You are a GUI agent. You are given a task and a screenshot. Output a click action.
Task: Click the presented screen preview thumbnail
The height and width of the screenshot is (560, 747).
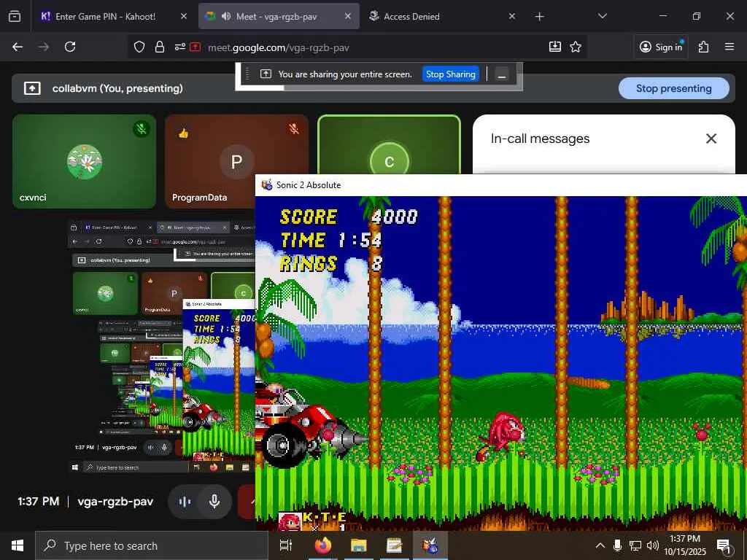click(161, 348)
